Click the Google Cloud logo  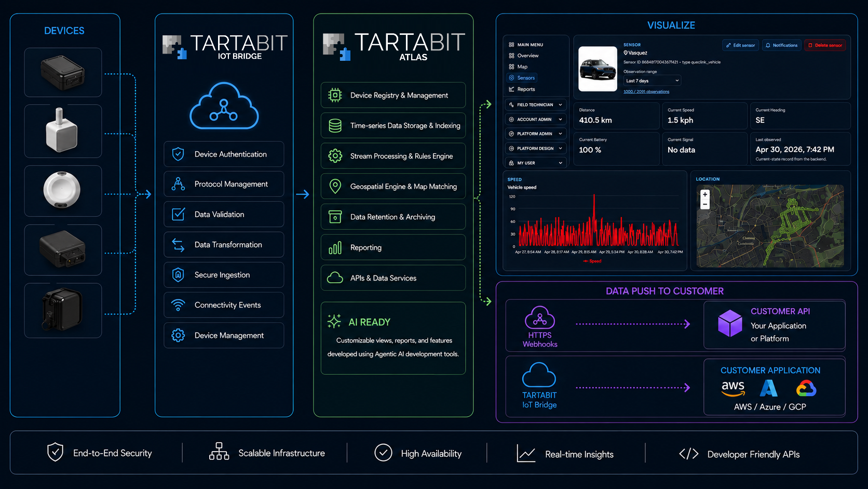click(806, 388)
